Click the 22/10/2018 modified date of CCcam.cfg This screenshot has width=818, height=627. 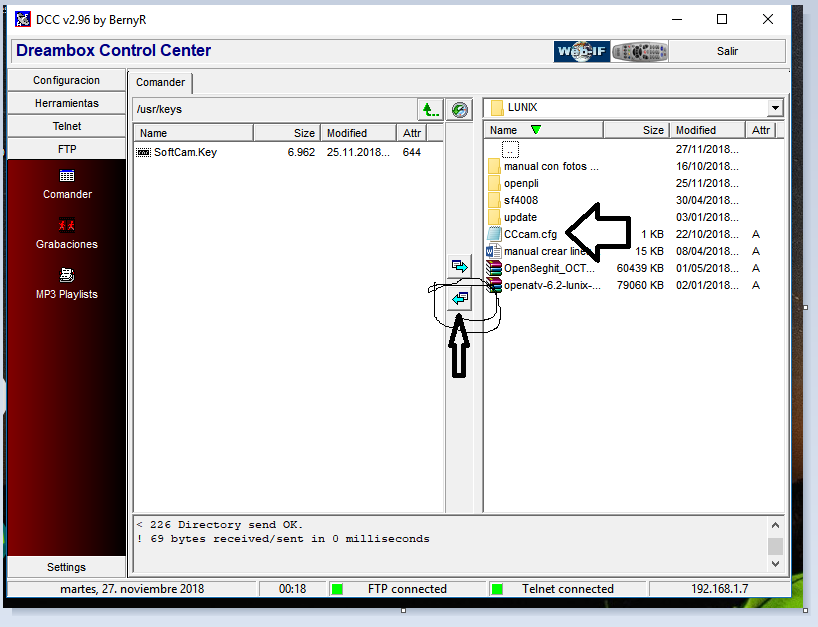click(x=707, y=234)
